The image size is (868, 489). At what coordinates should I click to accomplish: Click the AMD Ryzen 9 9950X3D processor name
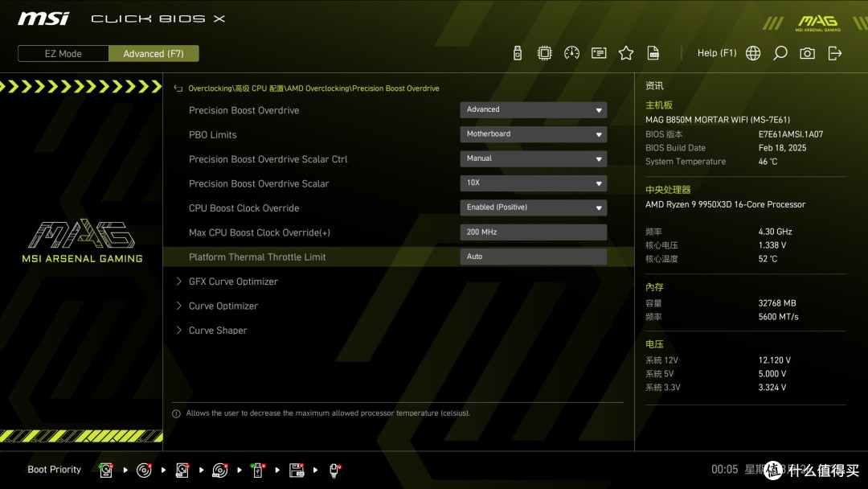[x=725, y=204]
